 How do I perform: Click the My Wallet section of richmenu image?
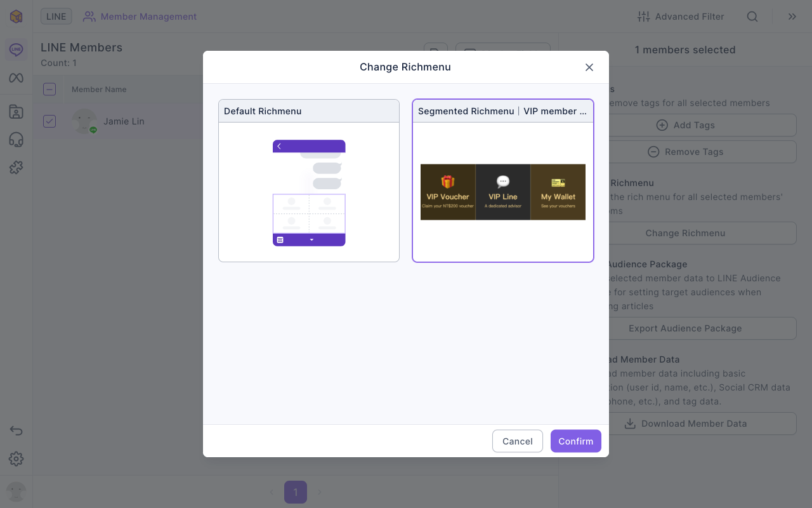pos(558,192)
